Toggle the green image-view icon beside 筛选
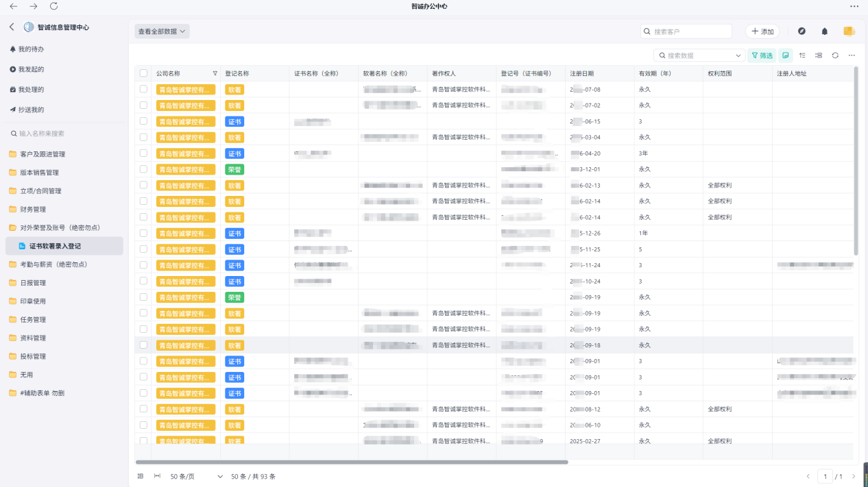 (x=785, y=55)
